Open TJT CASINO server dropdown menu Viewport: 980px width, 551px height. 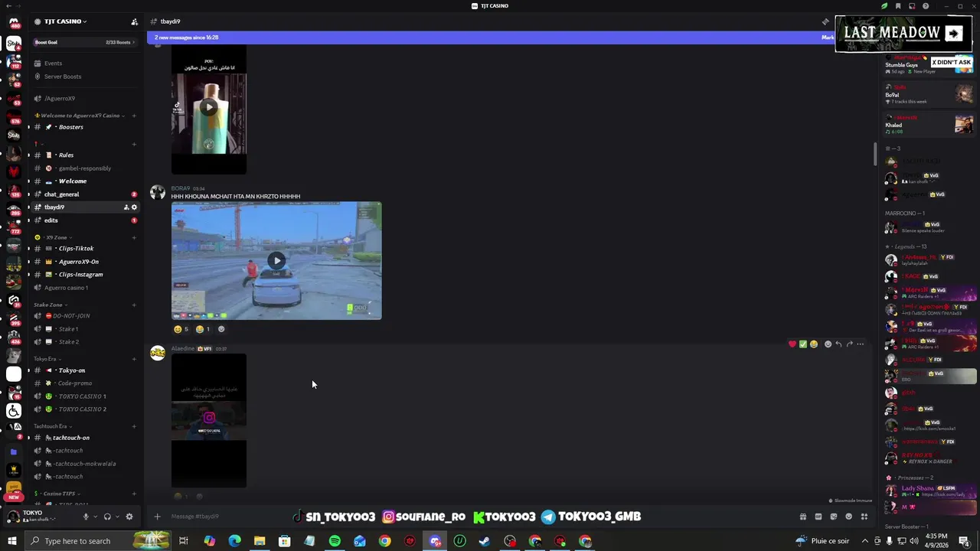[x=65, y=21]
